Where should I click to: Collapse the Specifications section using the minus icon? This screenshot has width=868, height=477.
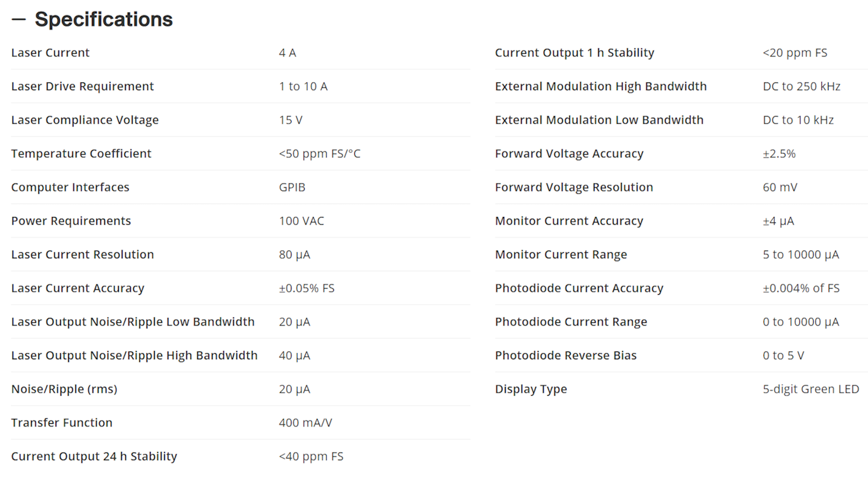[19, 19]
